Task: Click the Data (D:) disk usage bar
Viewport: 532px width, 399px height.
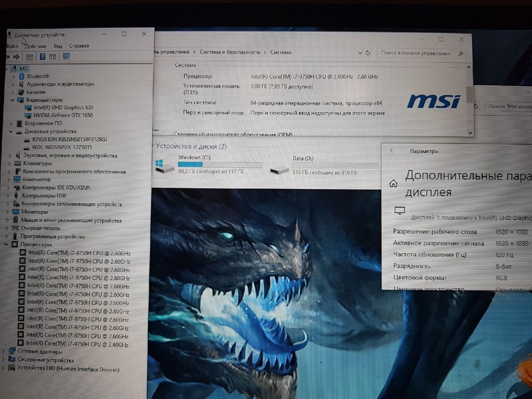Action: point(335,166)
